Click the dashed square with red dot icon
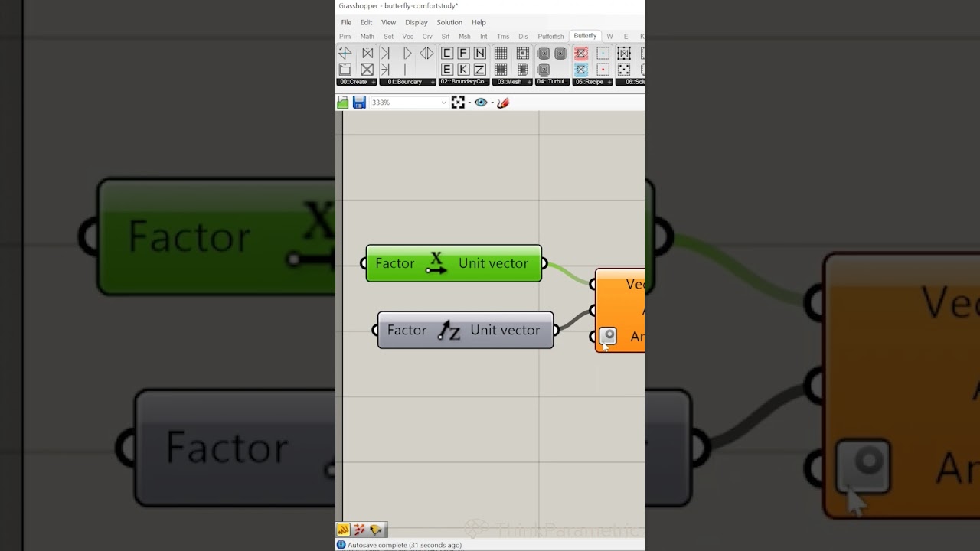 click(x=603, y=70)
